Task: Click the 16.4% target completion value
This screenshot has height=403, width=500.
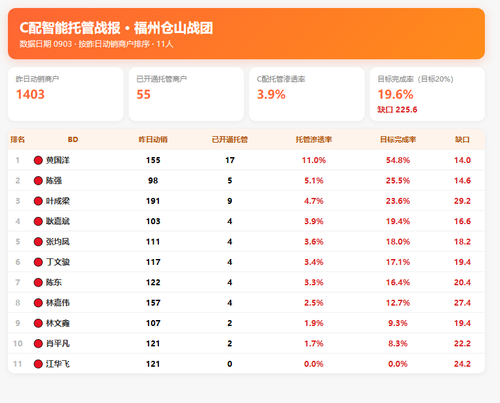Action: pyautogui.click(x=398, y=282)
